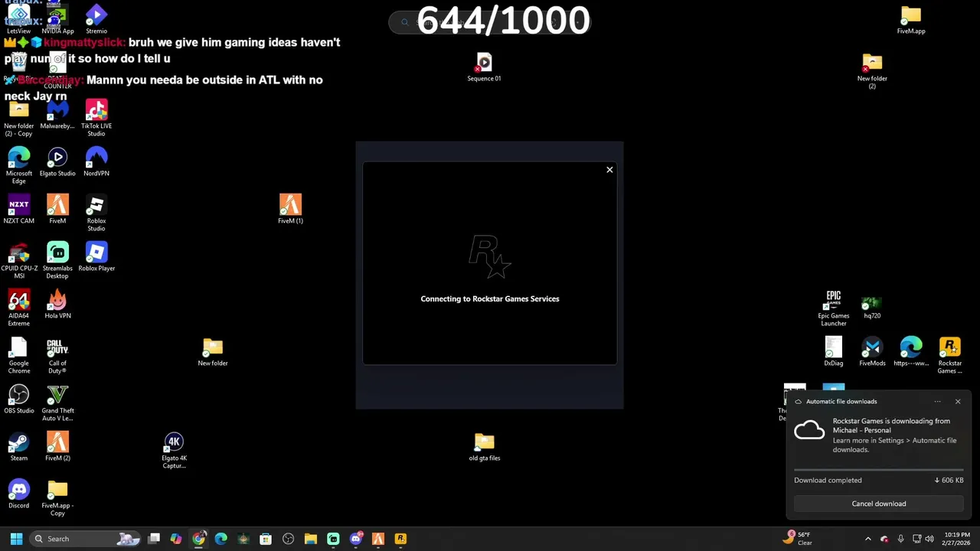Click the 'Download completed' status text
Screen dimensions: 980x551
[828, 480]
